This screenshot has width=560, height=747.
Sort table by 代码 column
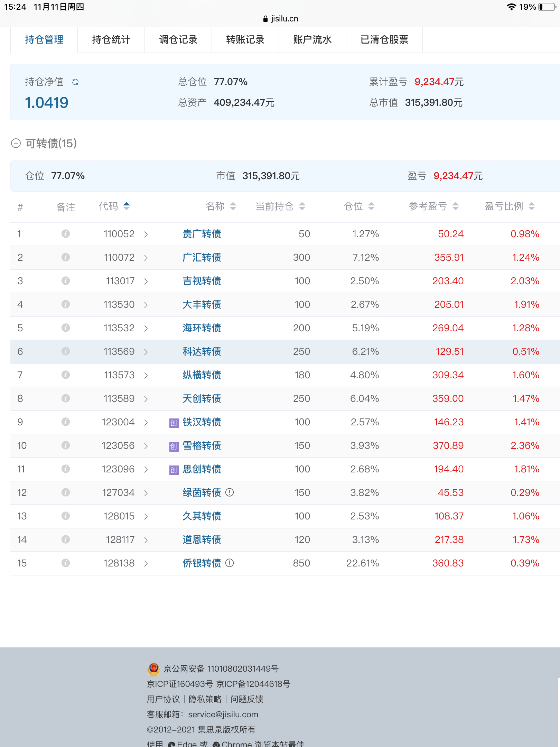click(127, 206)
